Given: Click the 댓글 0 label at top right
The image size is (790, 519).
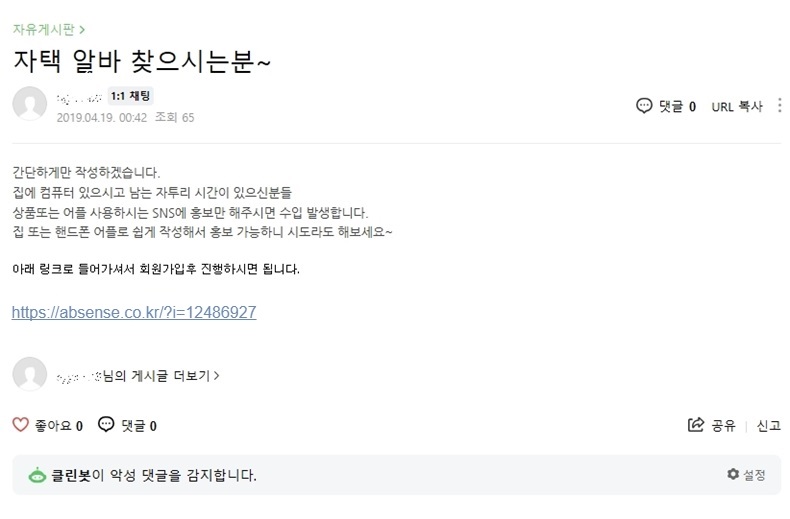Looking at the screenshot, I should click(678, 106).
